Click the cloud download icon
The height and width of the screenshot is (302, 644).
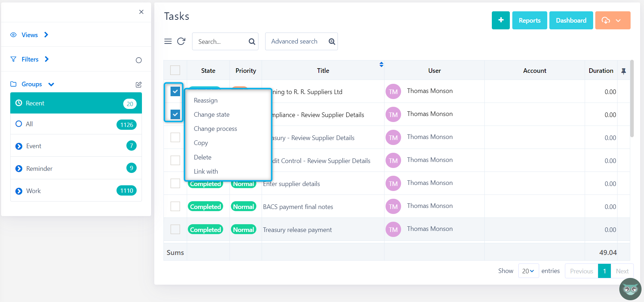point(606,21)
